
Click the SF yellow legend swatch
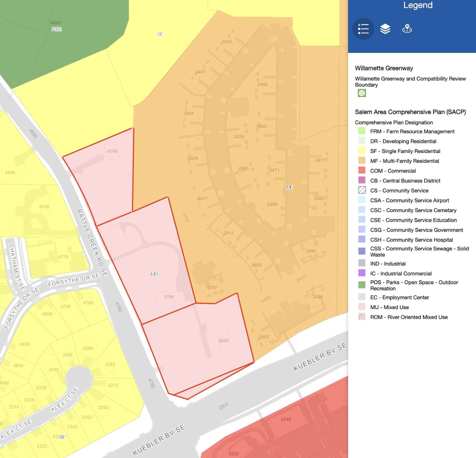tap(362, 151)
